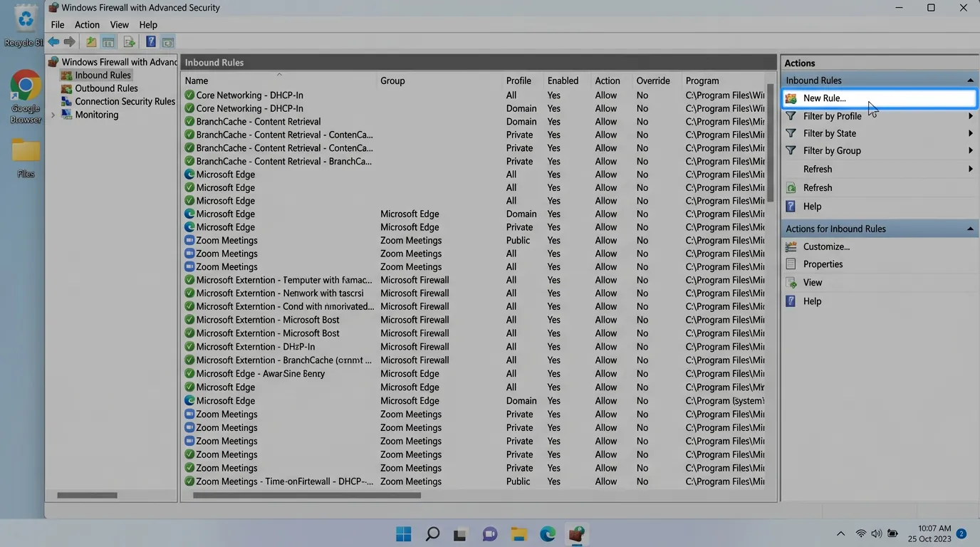Toggle the Show/Hide Console Tree toolbar icon

tap(108, 42)
